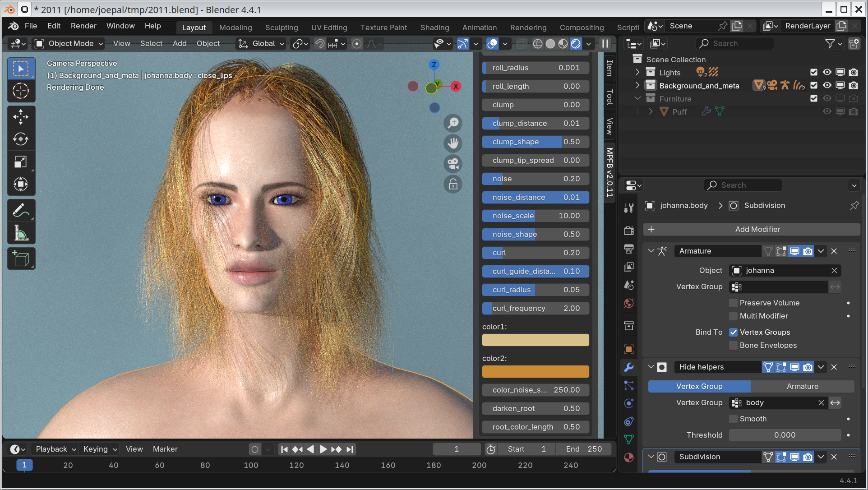This screenshot has height=490, width=868.
Task: Uncheck the Vertex Groups bind option
Action: pyautogui.click(x=734, y=332)
